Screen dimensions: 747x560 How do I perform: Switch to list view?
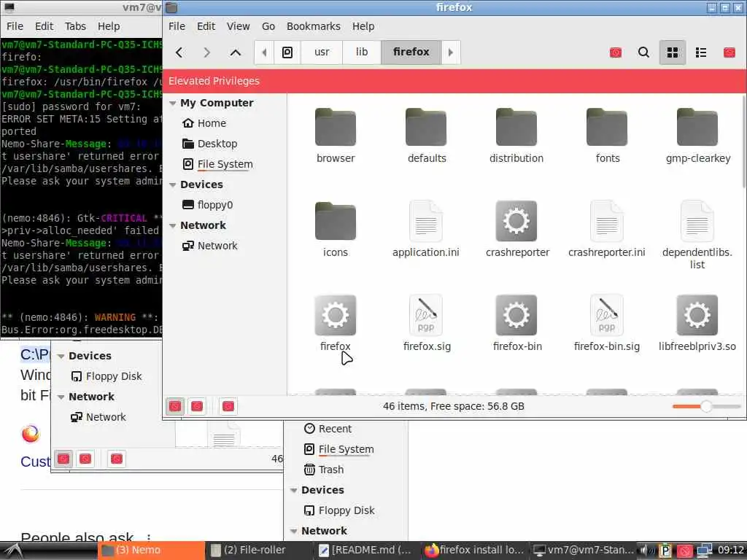point(701,52)
